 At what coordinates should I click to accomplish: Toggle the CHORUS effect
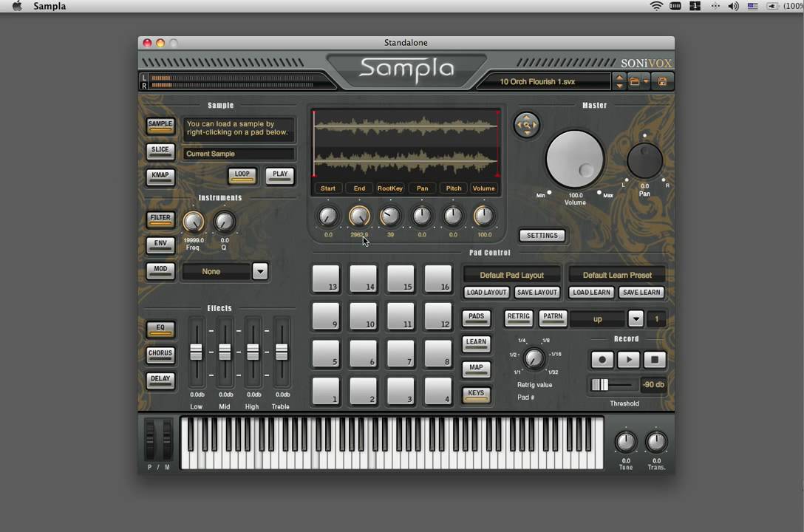pos(160,355)
